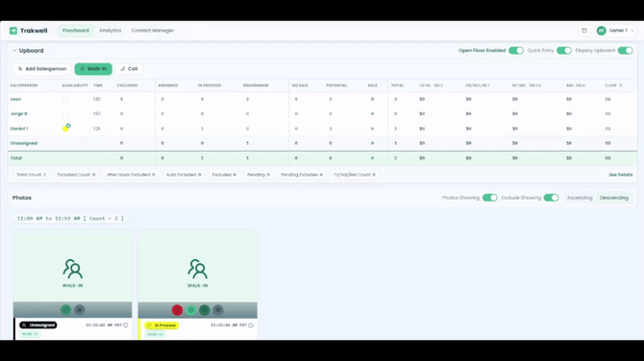The height and width of the screenshot is (361, 644).
Task: Click the Pending Excludes chip
Action: coord(302,175)
